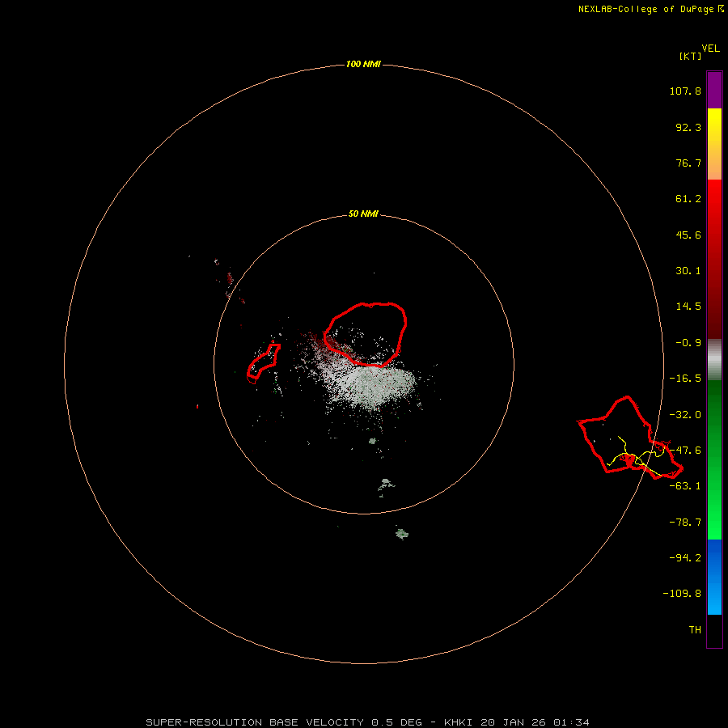The height and width of the screenshot is (728, 728).
Task: Click the 14.5 velocity legend value
Action: pyautogui.click(x=688, y=307)
